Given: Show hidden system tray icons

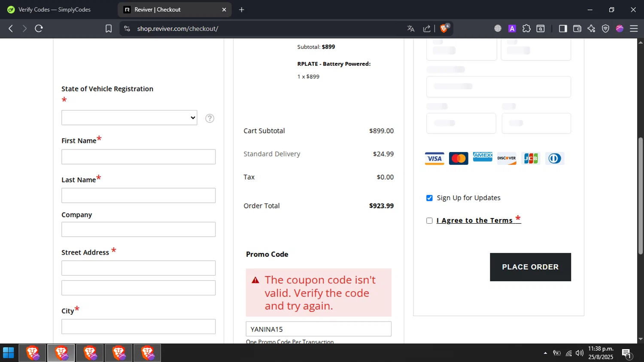Looking at the screenshot, I should [545, 353].
